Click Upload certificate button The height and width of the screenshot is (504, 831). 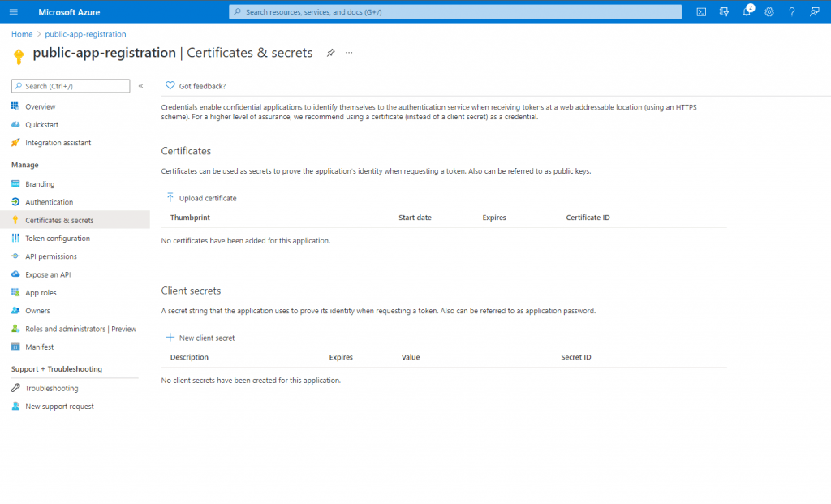201,198
